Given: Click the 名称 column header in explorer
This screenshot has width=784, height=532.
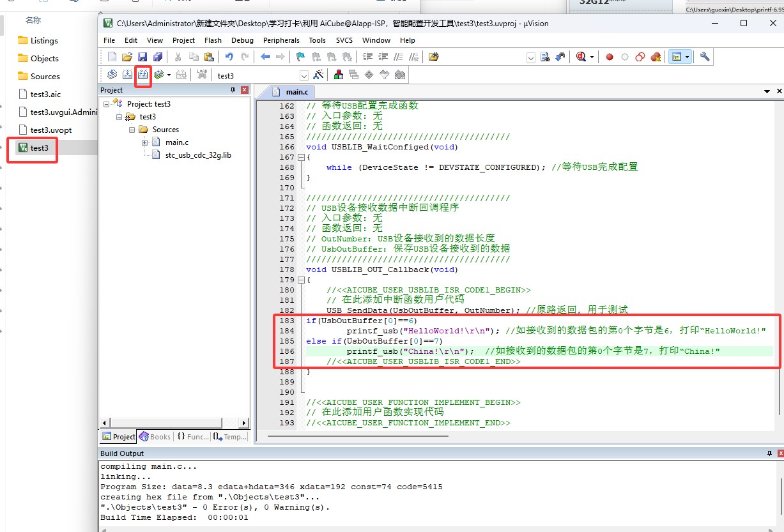Looking at the screenshot, I should click(x=33, y=20).
